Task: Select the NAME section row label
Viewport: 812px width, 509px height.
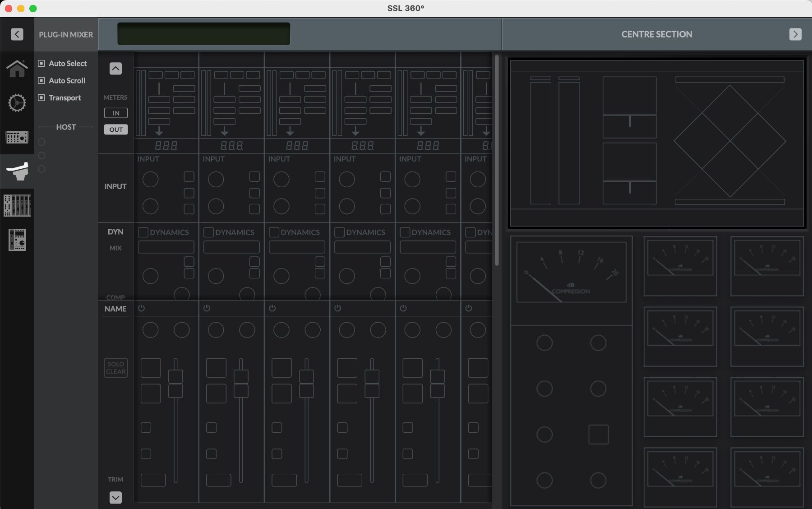Action: (x=115, y=309)
